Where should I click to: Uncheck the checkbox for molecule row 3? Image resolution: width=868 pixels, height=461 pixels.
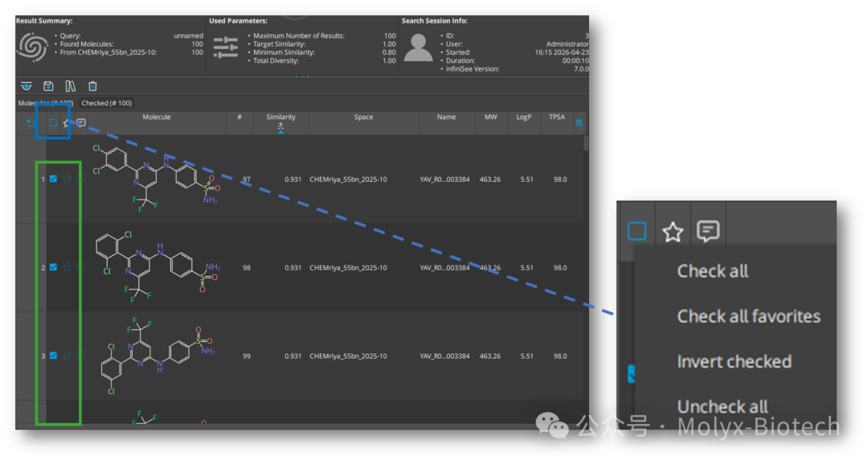coord(53,356)
